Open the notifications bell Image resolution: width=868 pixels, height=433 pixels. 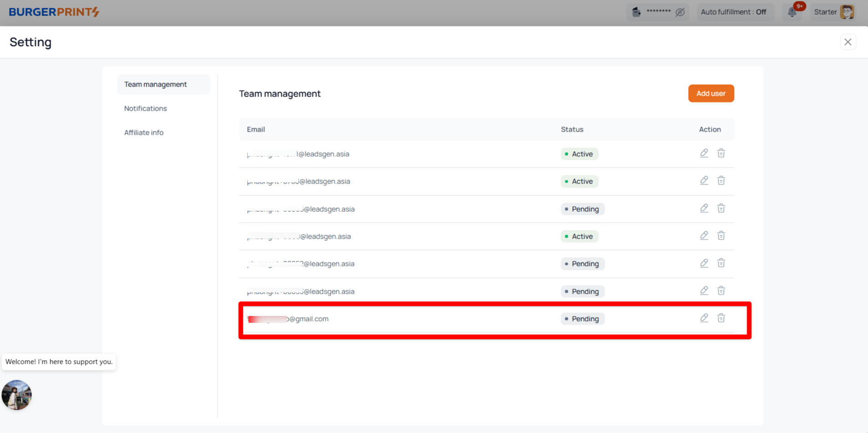tap(793, 12)
